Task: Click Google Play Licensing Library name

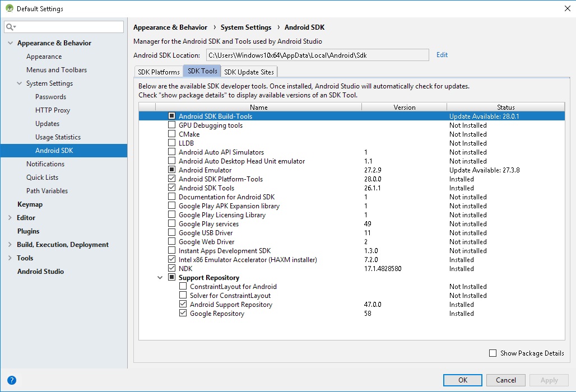Action: point(222,214)
